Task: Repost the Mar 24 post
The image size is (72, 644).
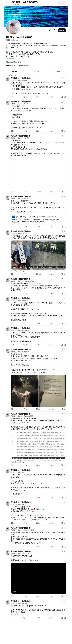Action: click(24, 131)
